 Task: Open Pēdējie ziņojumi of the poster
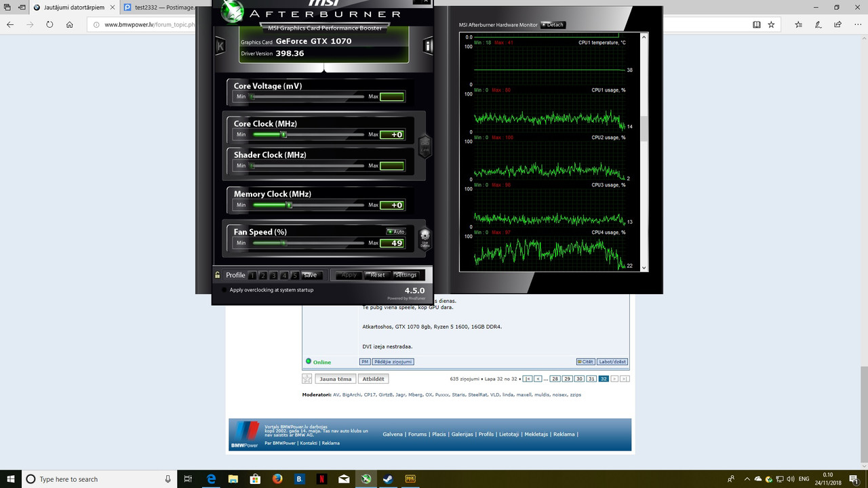(x=393, y=362)
